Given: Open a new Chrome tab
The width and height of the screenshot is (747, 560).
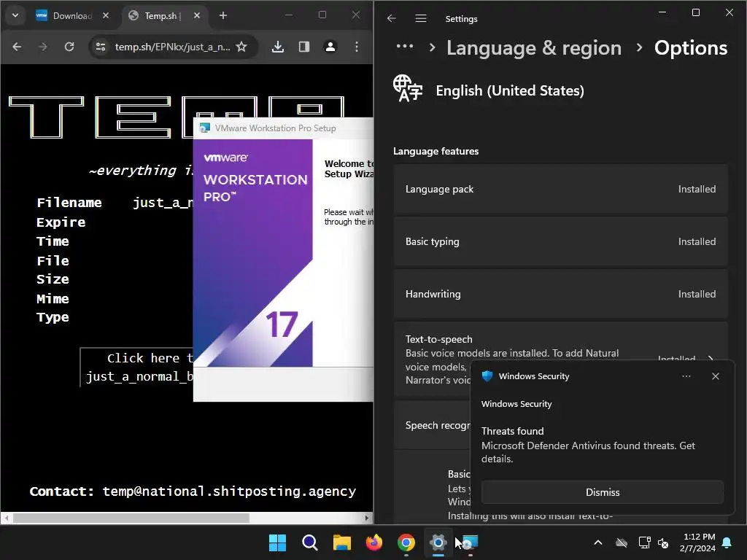Looking at the screenshot, I should pos(223,16).
